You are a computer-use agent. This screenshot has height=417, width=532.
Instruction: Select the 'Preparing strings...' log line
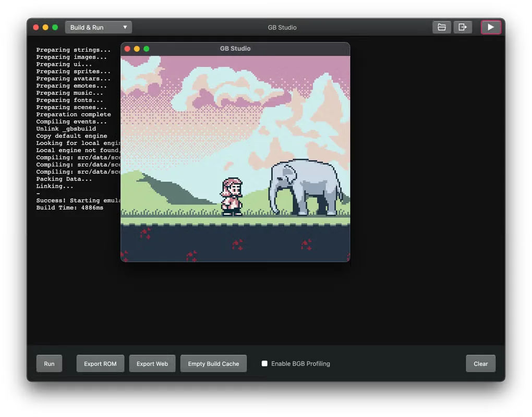(x=74, y=50)
